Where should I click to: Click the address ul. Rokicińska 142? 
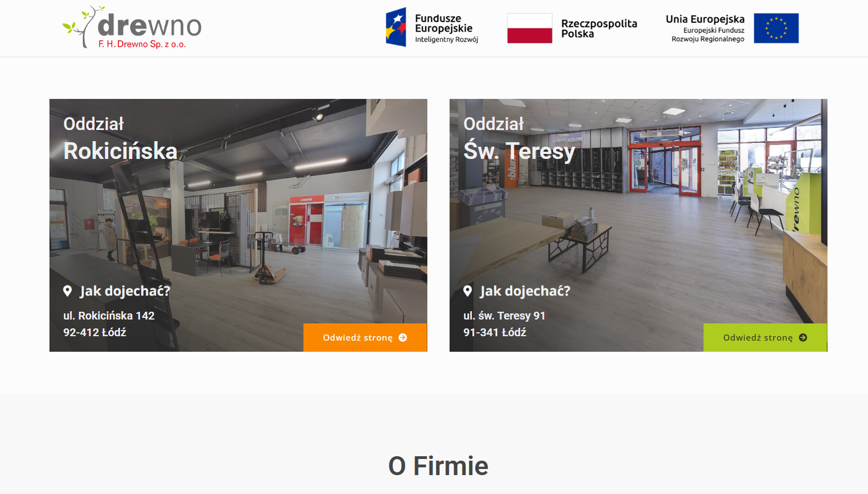coord(109,316)
